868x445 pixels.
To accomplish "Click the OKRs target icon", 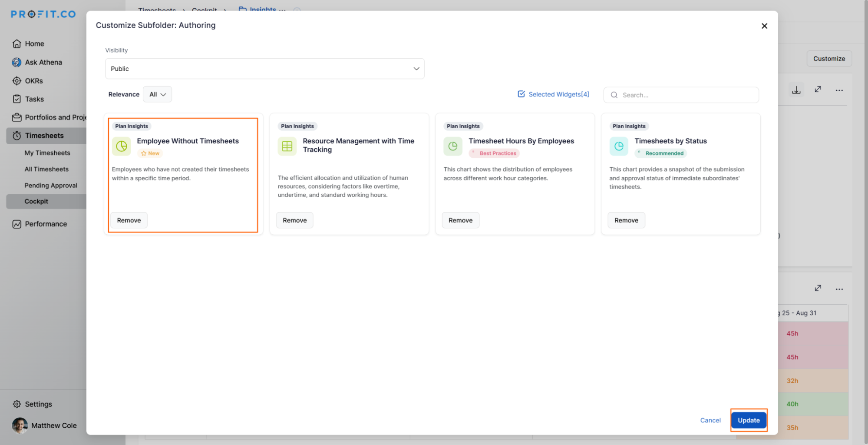I will (x=17, y=81).
